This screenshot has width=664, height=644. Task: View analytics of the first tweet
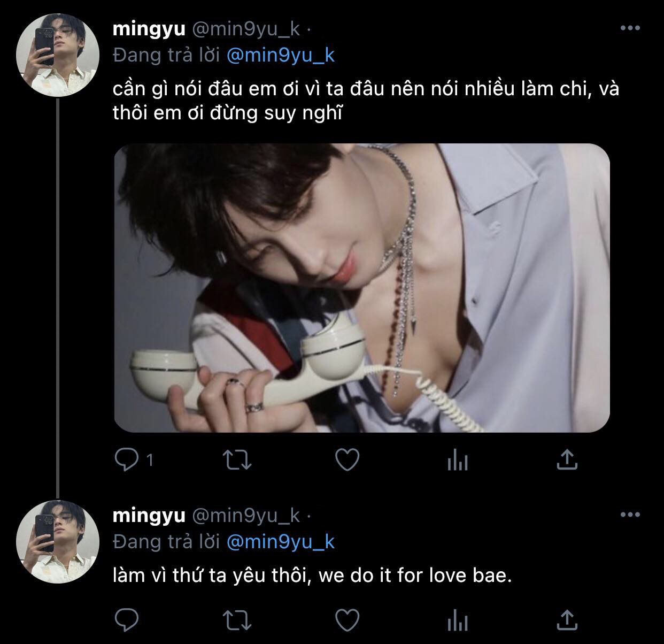[457, 459]
